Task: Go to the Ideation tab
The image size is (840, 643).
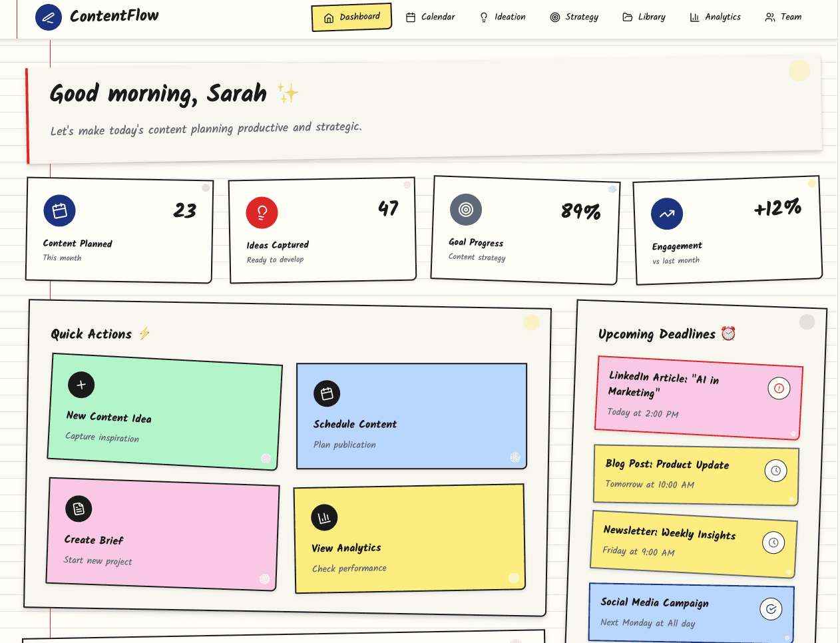Action: point(503,17)
